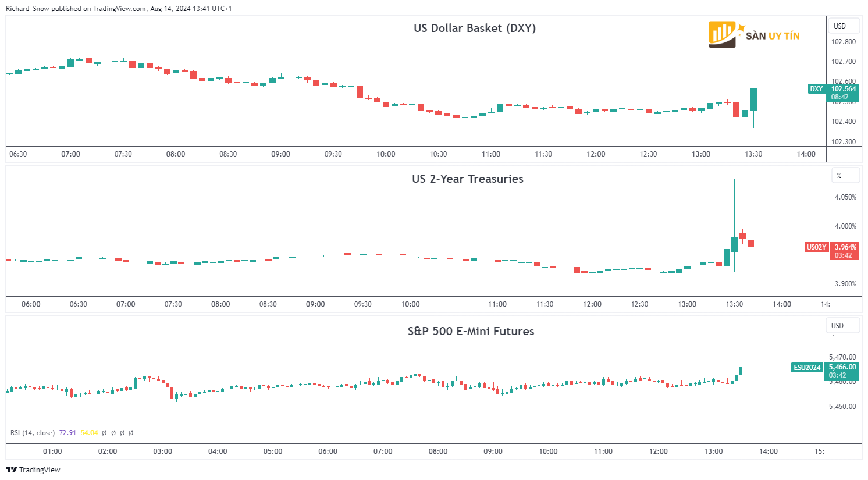Viewport: 868px width, 480px height.
Task: Open the % unit selector on the 2-Year Treasuries chart
Action: click(x=844, y=176)
